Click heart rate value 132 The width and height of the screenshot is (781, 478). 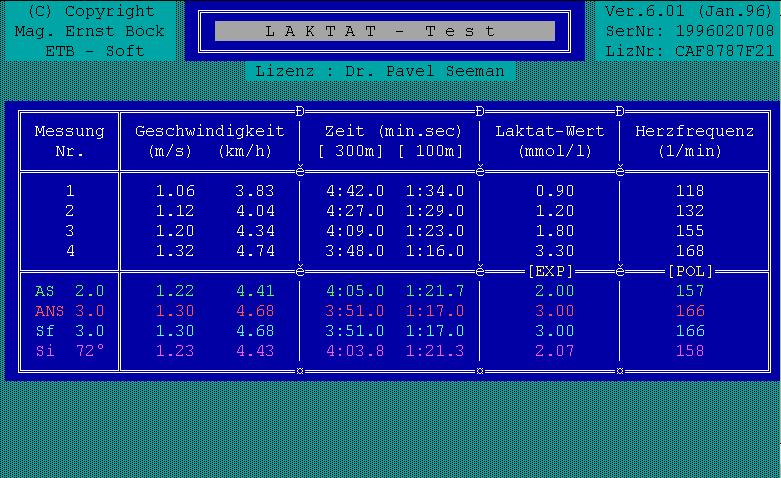click(690, 211)
